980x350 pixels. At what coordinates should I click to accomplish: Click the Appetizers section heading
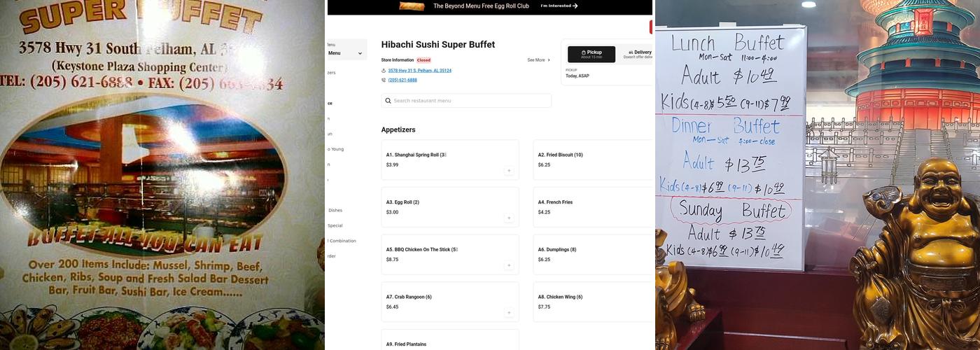(x=398, y=129)
